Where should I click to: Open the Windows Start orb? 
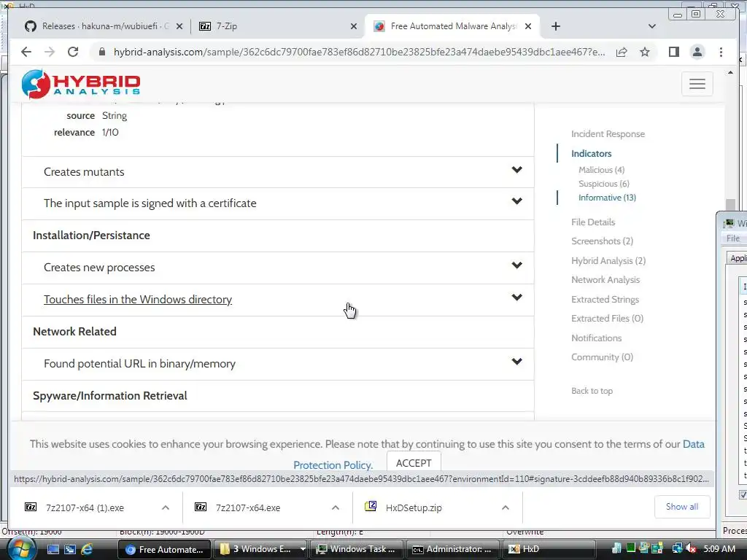coord(20,548)
